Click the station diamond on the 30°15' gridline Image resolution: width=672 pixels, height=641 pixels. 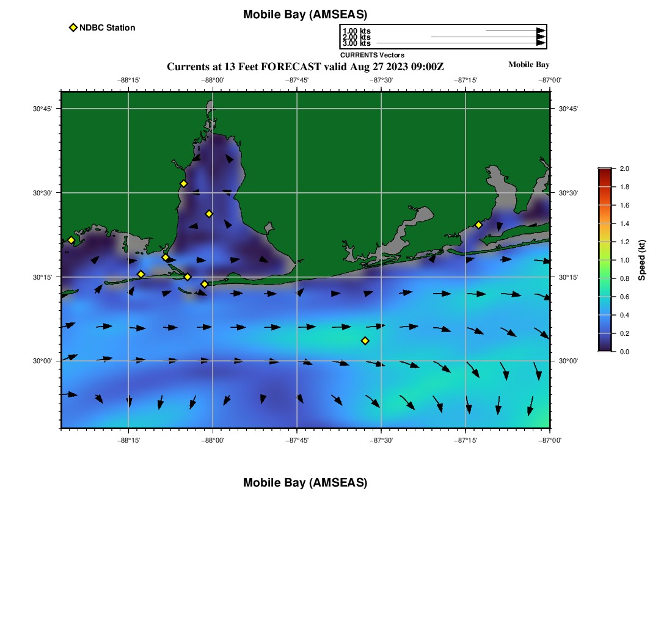click(x=188, y=277)
